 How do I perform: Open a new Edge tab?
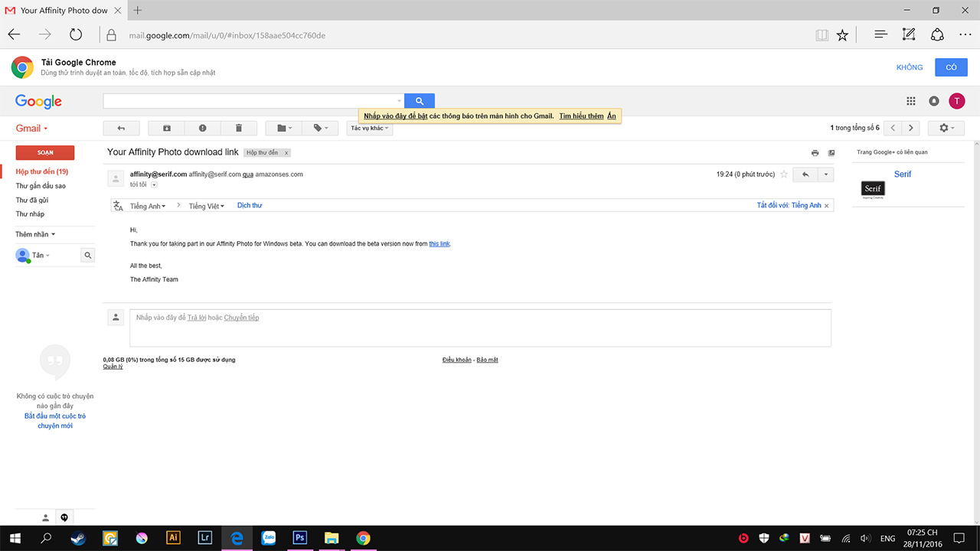tap(137, 10)
